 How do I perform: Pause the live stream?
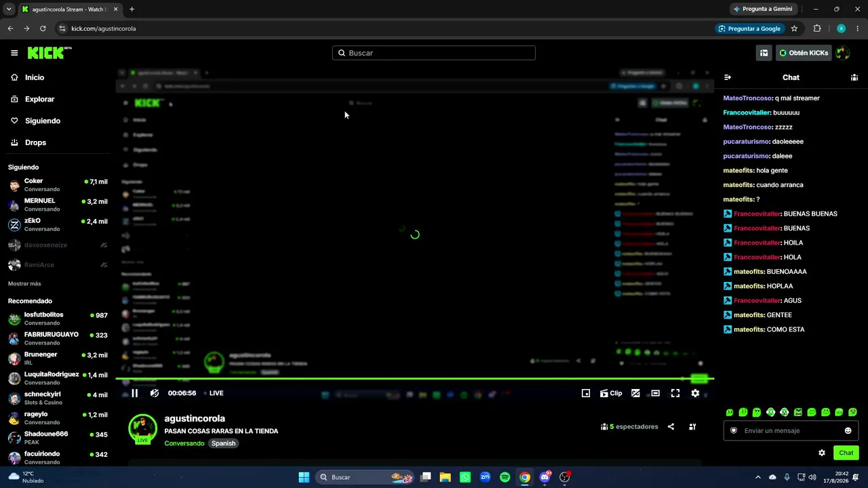(134, 393)
